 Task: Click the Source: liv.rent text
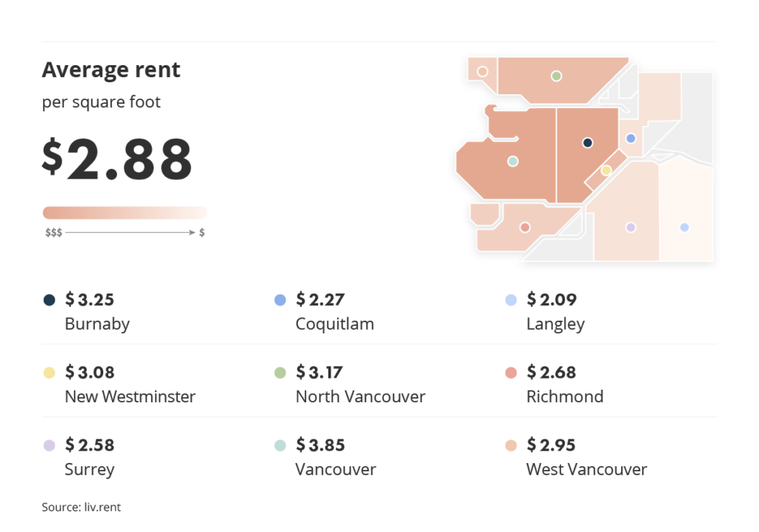click(82, 507)
